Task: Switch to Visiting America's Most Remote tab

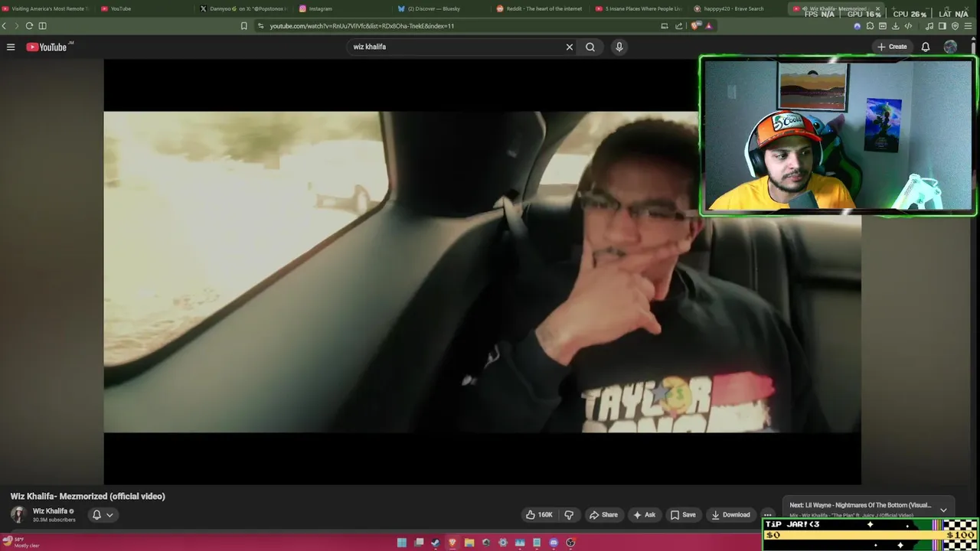Action: (x=45, y=8)
